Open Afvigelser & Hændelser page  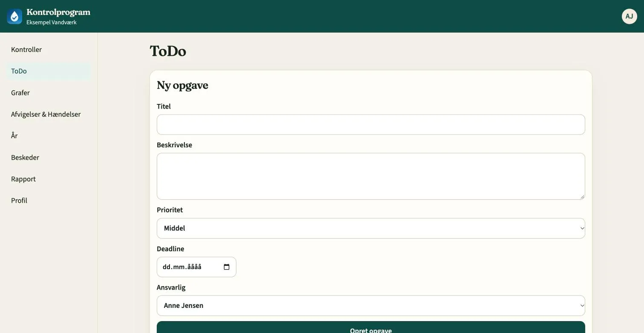pos(49,114)
